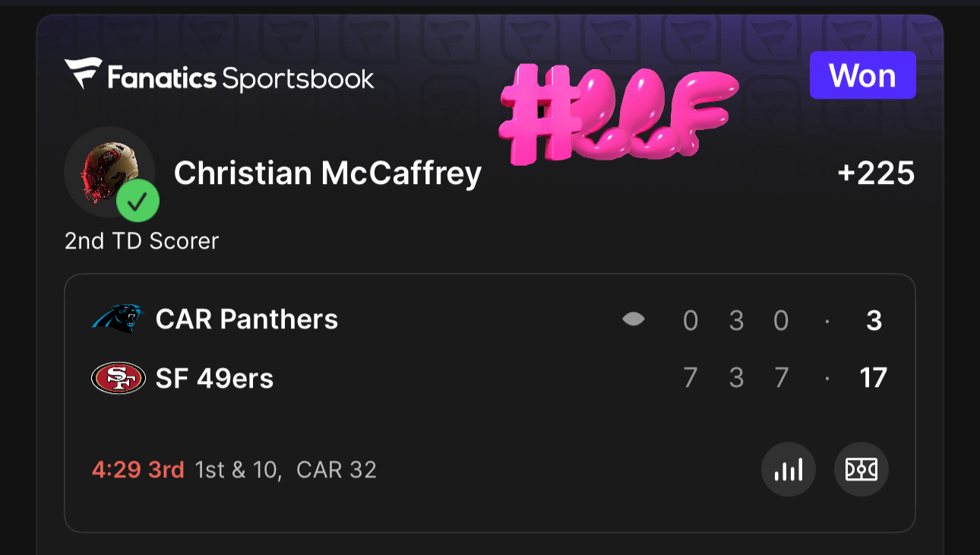Open the SF 49ers team name

click(x=214, y=378)
